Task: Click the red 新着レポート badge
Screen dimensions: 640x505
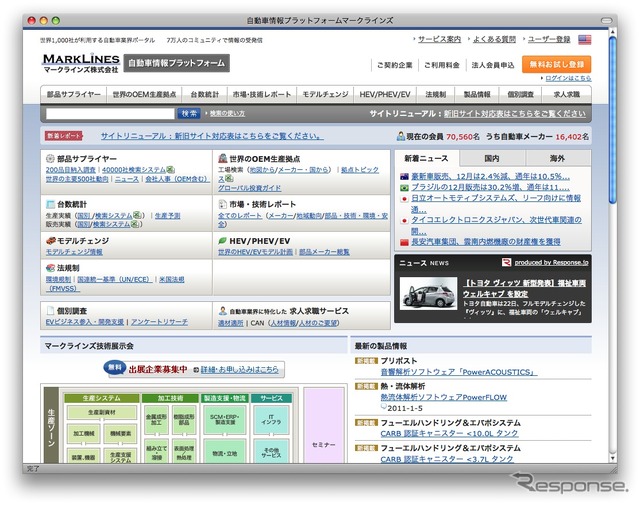Action: (x=64, y=136)
